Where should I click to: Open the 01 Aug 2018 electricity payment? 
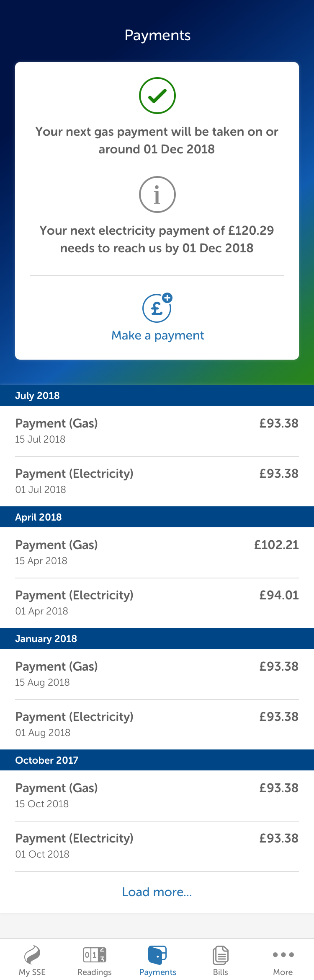(x=157, y=724)
